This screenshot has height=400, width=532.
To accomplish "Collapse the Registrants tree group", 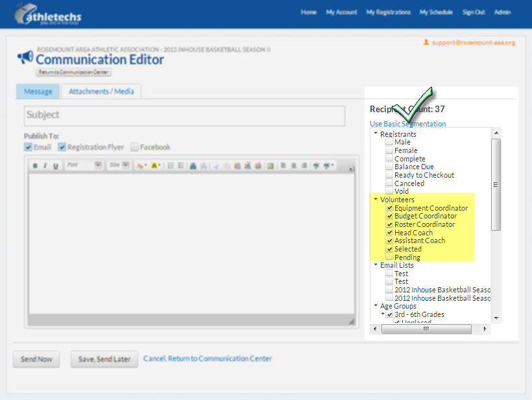I will coord(376,134).
